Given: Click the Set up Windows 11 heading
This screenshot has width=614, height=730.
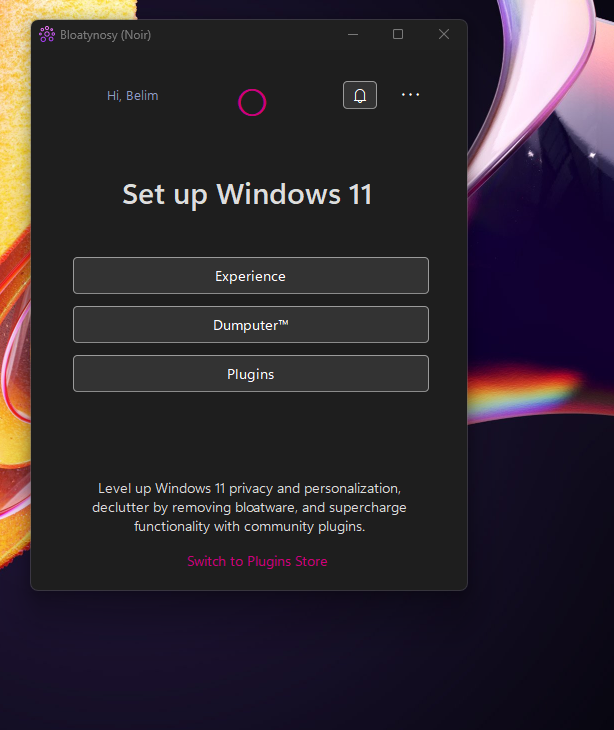Looking at the screenshot, I should [x=247, y=195].
